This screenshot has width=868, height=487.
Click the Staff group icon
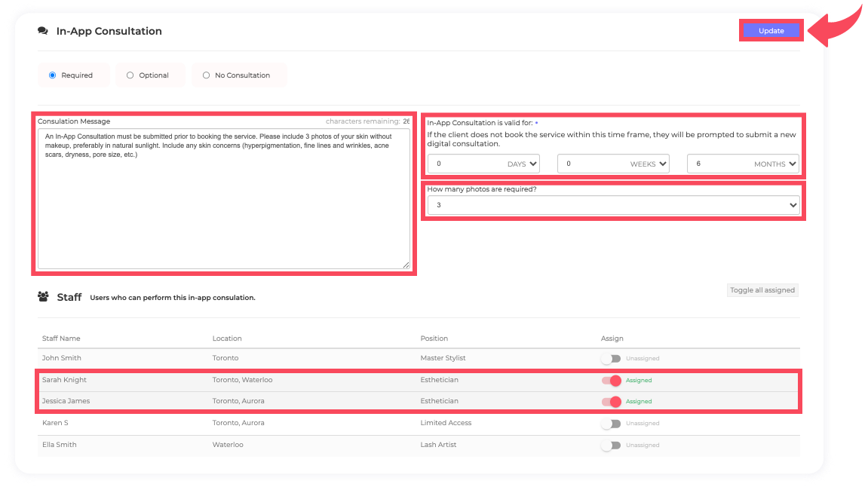44,297
